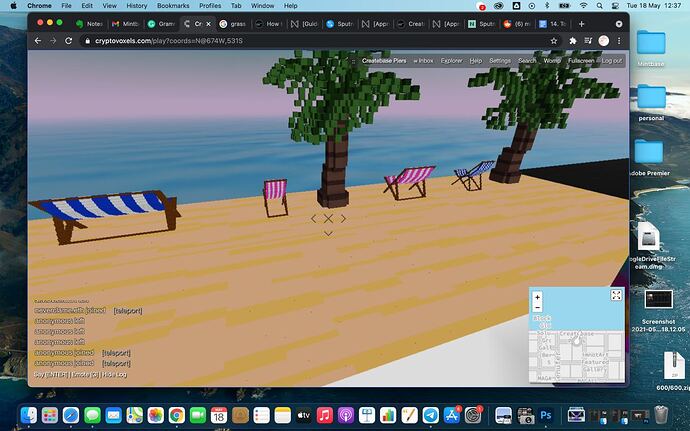Open the Profiles menu
The height and width of the screenshot is (431, 690).
210,6
